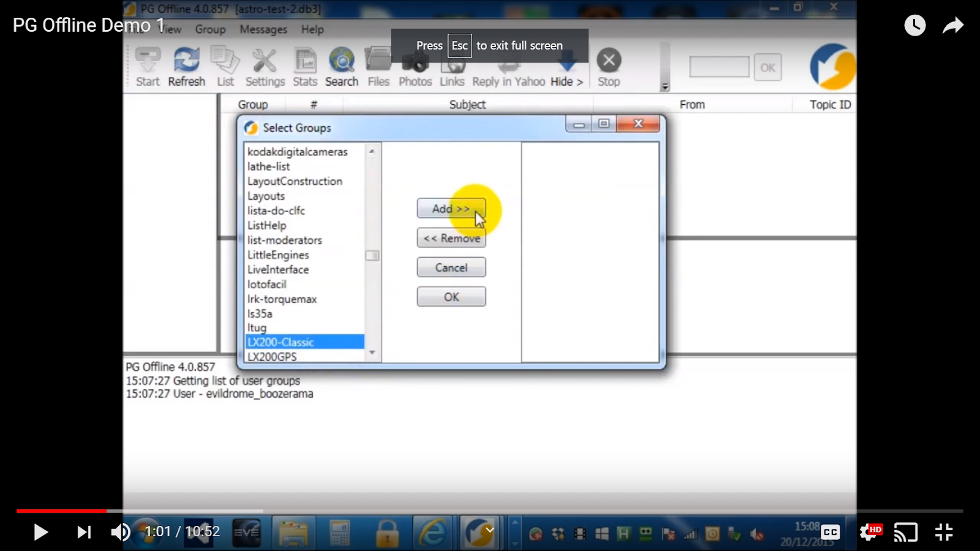Image resolution: width=980 pixels, height=551 pixels.
Task: Click OK in Select Groups dialog
Action: 451,297
